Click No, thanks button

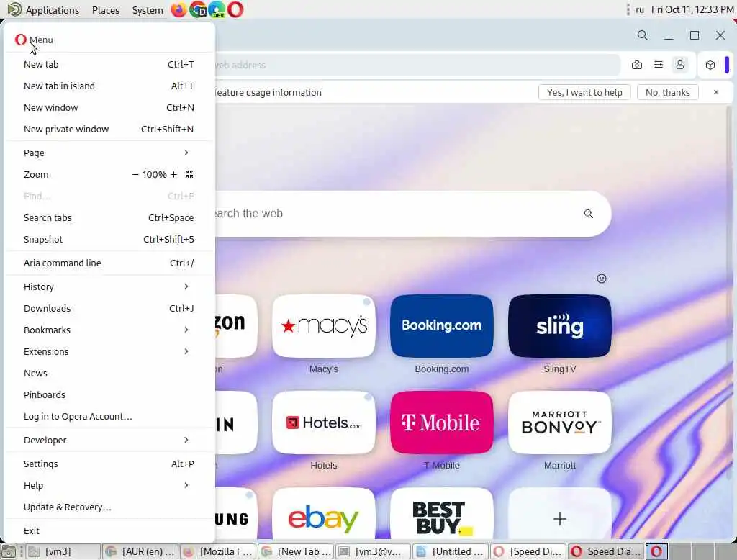667,92
